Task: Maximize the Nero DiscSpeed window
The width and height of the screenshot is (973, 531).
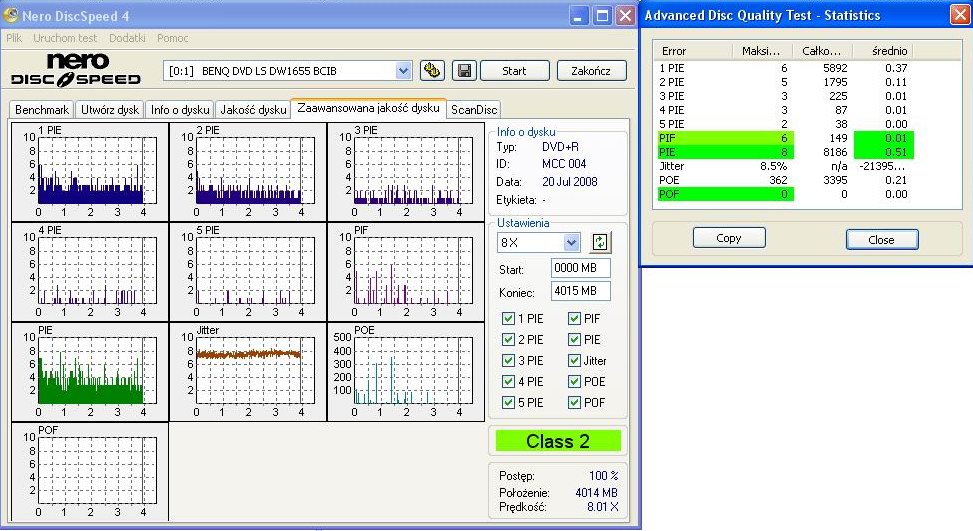Action: tap(602, 16)
